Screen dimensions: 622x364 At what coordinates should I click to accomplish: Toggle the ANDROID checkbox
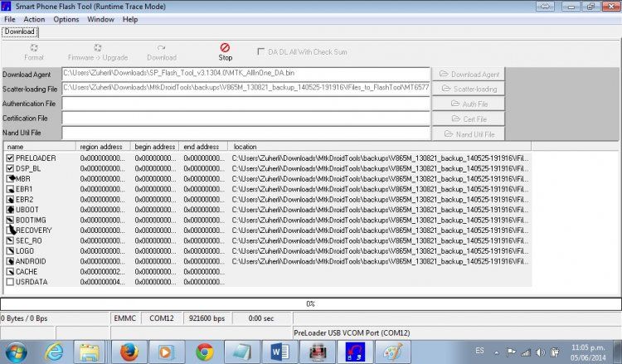(x=10, y=261)
